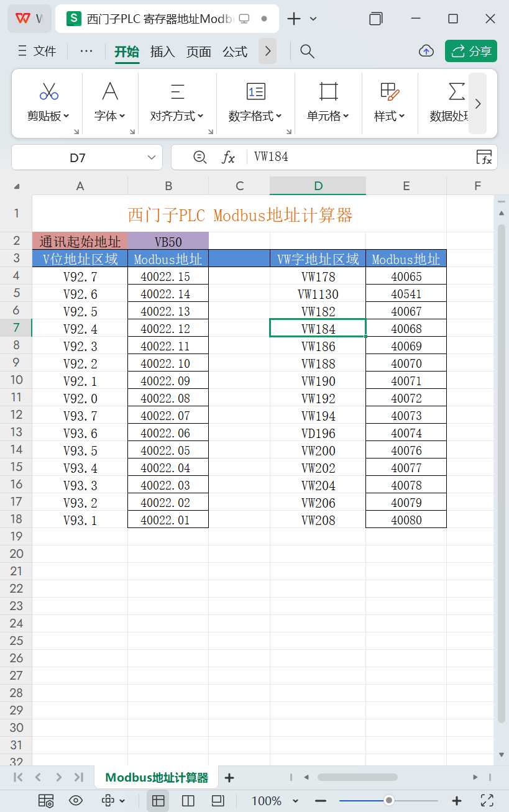Switch to page break preview icon
509x812 pixels.
[188, 800]
